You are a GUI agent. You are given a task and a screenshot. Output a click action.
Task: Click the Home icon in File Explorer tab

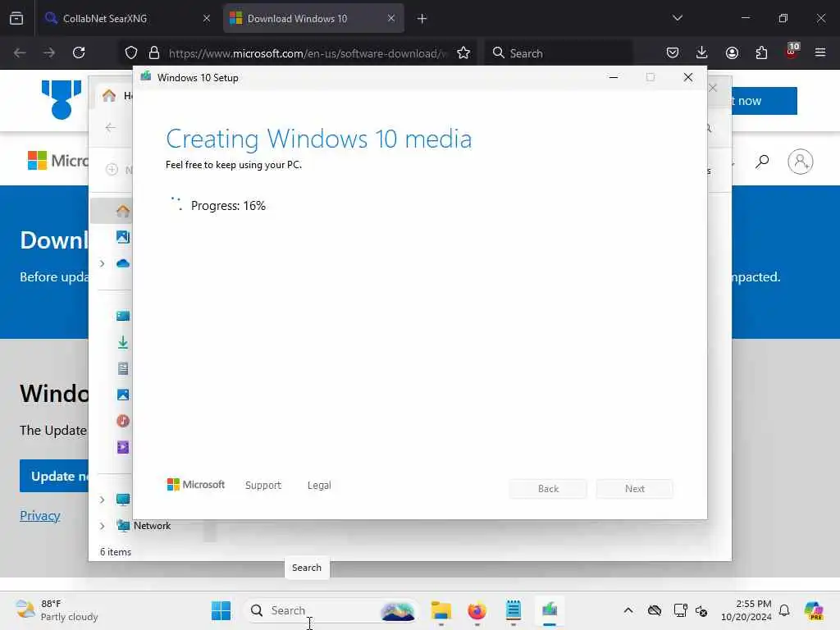pyautogui.click(x=109, y=95)
